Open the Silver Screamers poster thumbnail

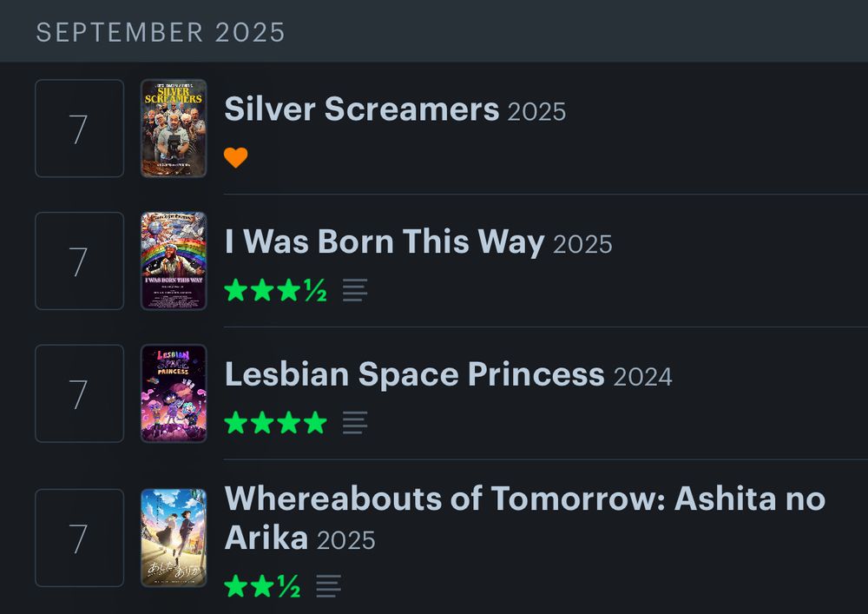click(174, 129)
